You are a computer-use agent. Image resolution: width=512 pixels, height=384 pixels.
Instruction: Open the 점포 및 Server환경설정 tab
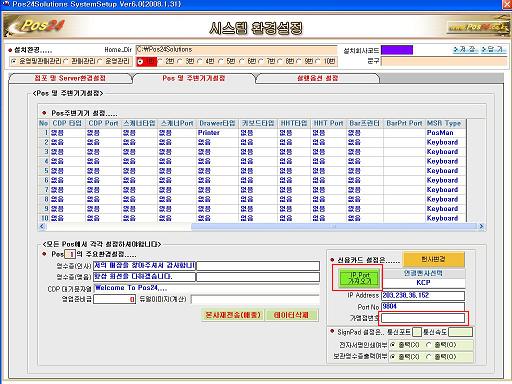coord(70,78)
